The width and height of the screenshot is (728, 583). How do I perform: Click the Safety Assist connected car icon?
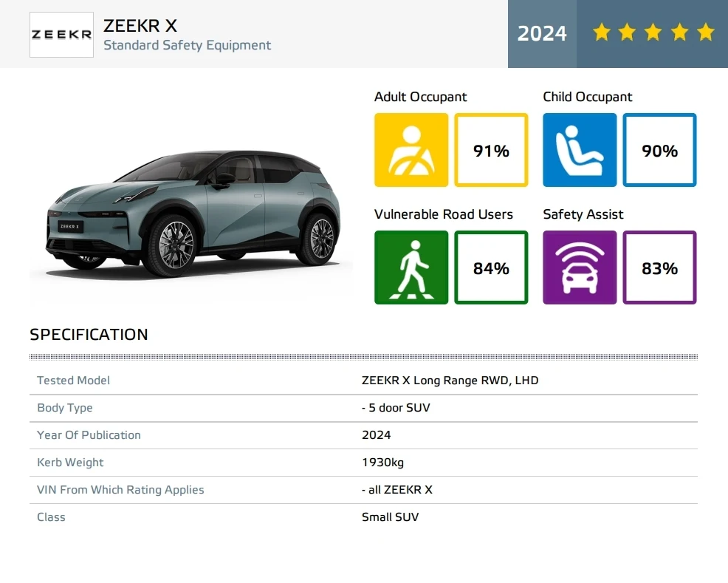[x=580, y=267]
